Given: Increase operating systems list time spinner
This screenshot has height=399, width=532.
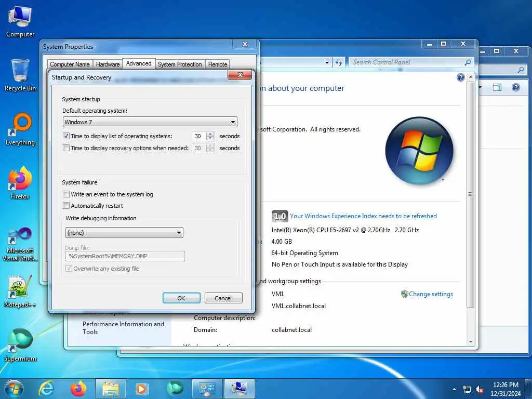Looking at the screenshot, I should tap(210, 134).
